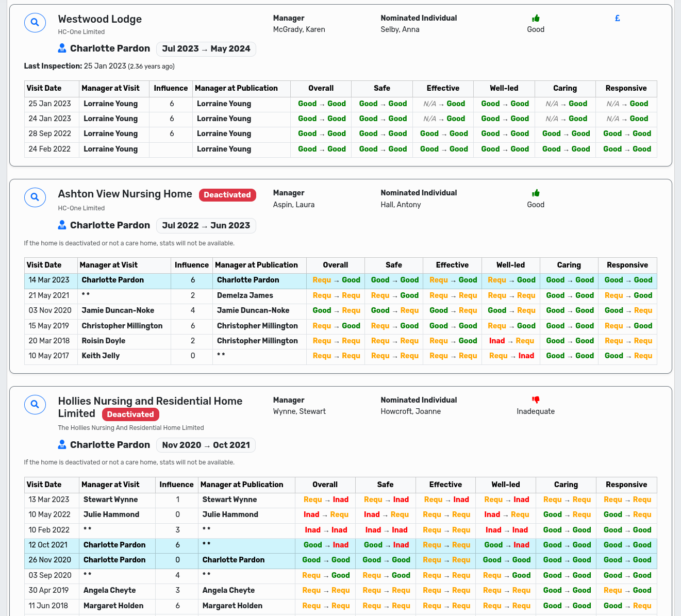Click Influence column header in Westwood Lodge table
The width and height of the screenshot is (681, 616).
click(171, 89)
